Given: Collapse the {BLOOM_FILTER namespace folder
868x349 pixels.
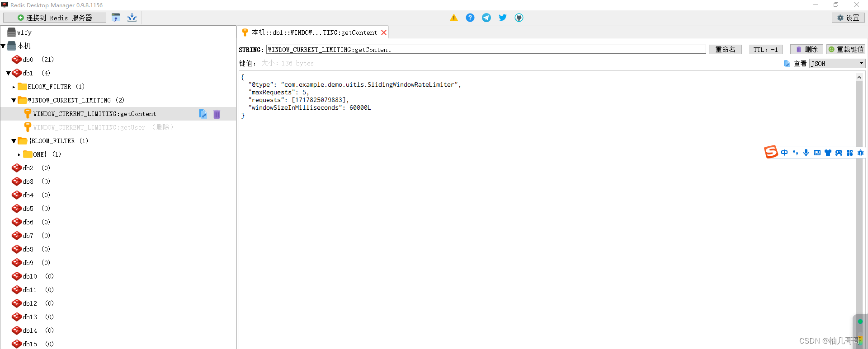Looking at the screenshot, I should click(14, 141).
